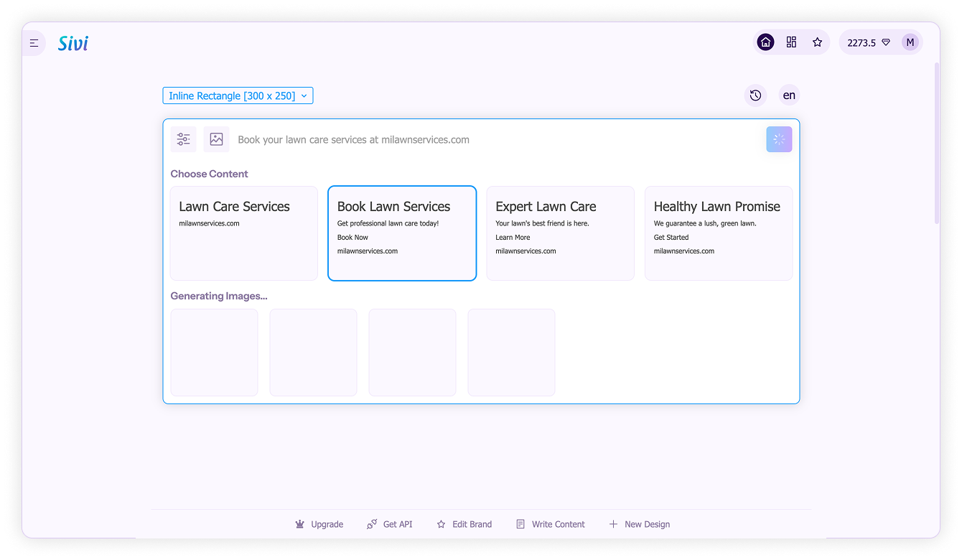Start a New Design
Screen dimensions: 962x560
click(x=640, y=524)
